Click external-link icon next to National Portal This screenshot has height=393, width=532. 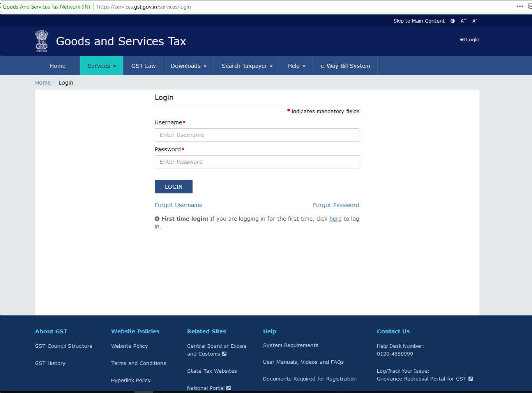point(228,388)
